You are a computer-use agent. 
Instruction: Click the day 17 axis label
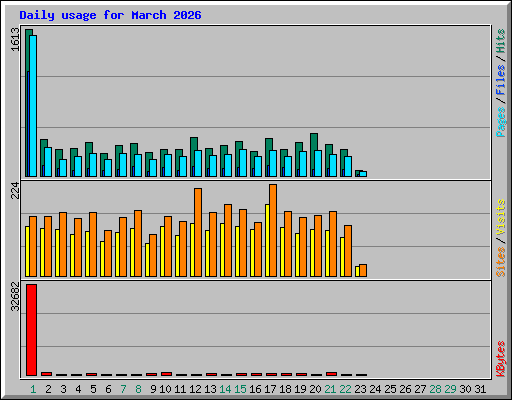[x=270, y=389]
